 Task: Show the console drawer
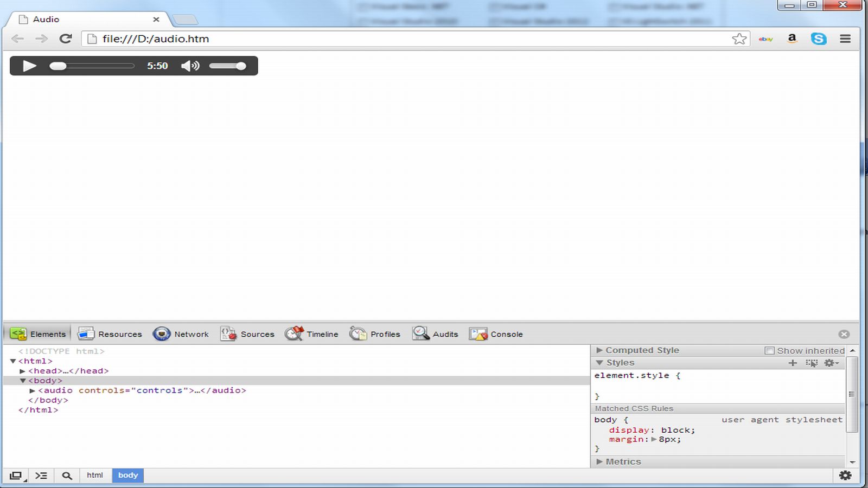(41, 476)
